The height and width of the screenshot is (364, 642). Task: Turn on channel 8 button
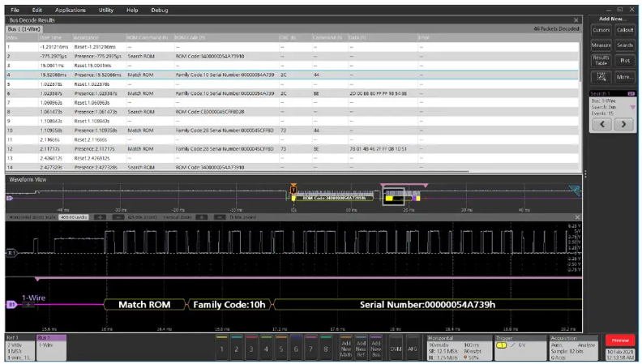pyautogui.click(x=326, y=348)
